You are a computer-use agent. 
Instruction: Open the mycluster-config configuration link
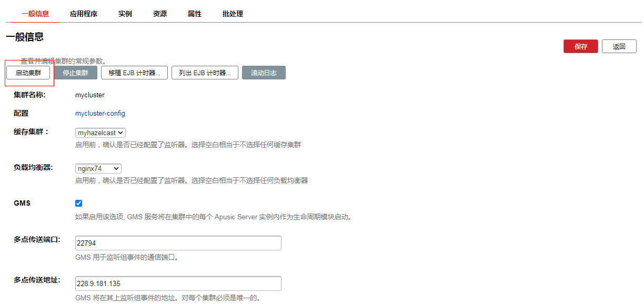tap(100, 114)
